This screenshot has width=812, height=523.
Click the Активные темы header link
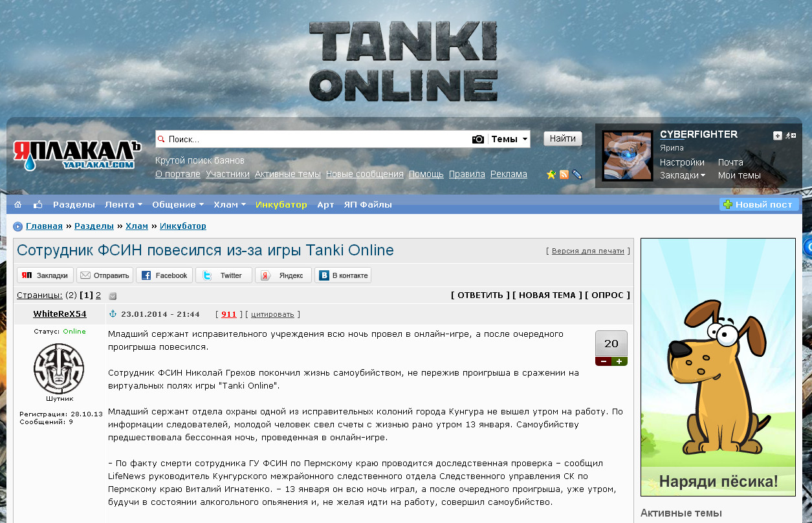pos(288,174)
